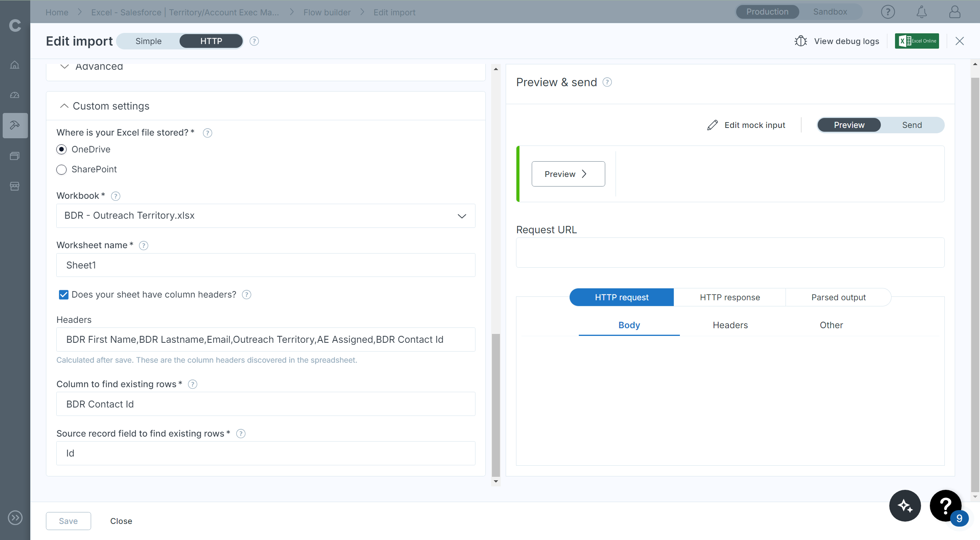This screenshot has width=980, height=540.
Task: Open the Resources icon in left sidebar
Action: point(15,156)
